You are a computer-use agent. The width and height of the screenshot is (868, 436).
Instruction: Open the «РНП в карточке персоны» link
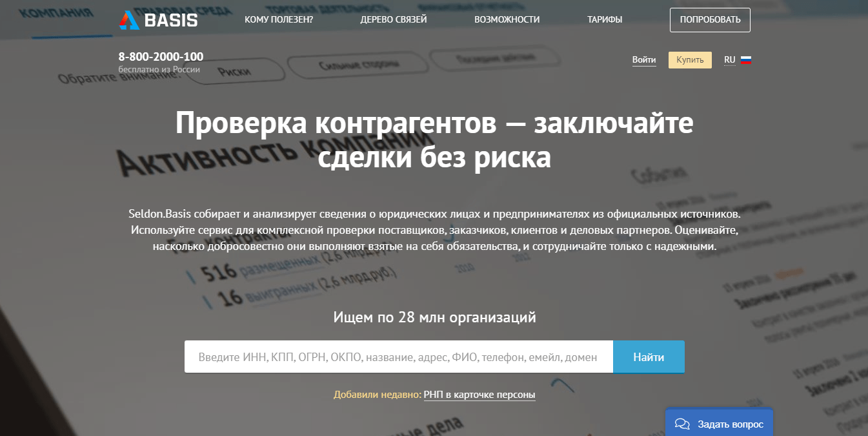479,395
